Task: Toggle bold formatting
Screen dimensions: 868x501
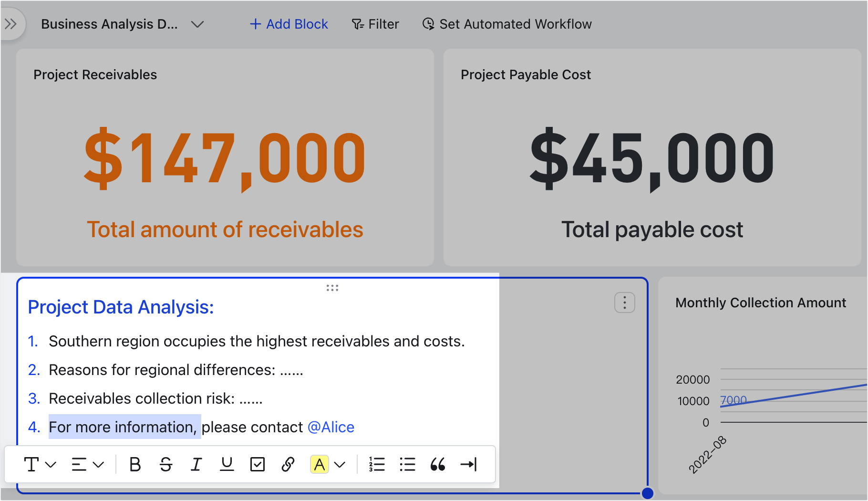Action: click(x=135, y=464)
